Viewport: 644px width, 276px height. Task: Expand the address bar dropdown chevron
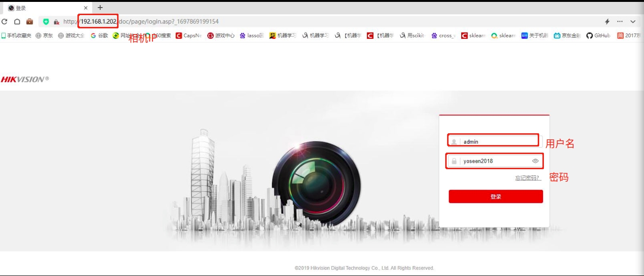[x=633, y=22]
